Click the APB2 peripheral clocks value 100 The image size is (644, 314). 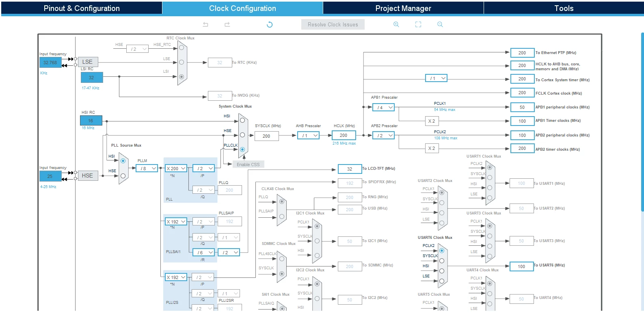click(x=522, y=135)
